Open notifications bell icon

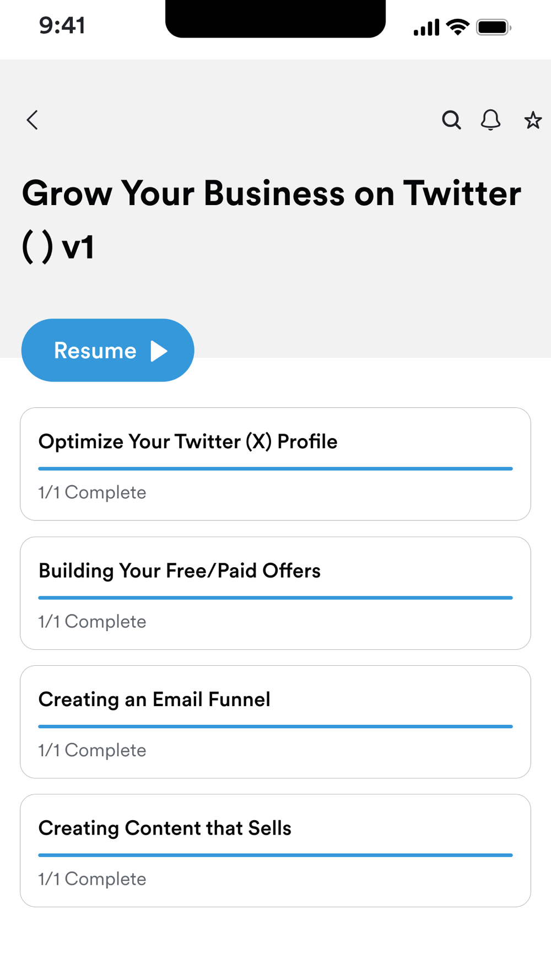click(x=490, y=120)
